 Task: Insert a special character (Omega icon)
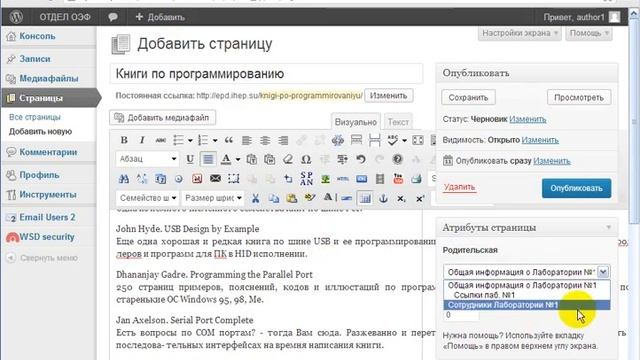click(x=306, y=159)
